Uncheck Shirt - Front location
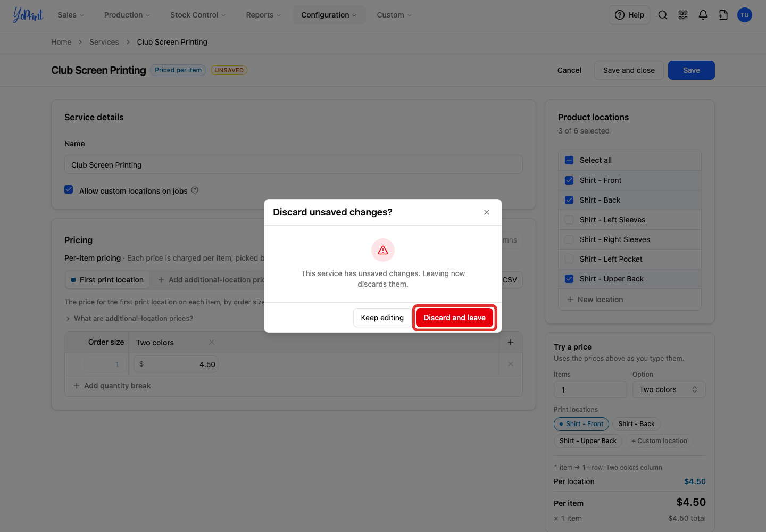Viewport: 766px width, 532px height. [569, 180]
